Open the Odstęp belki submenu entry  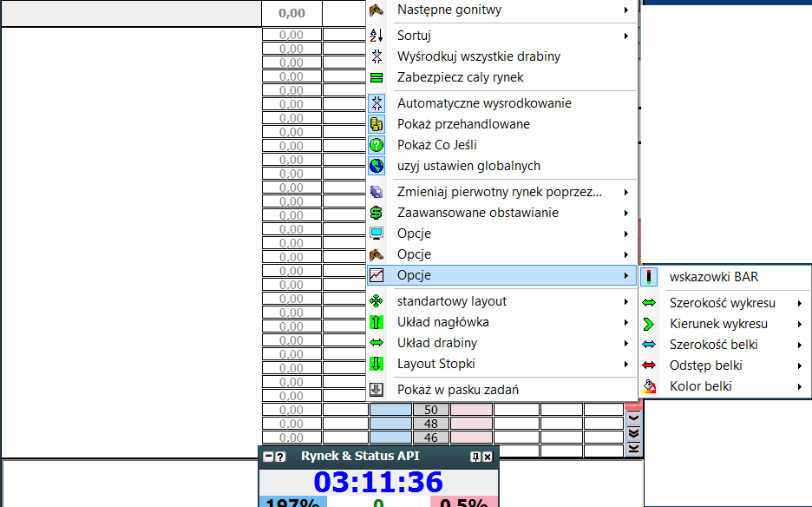click(725, 365)
